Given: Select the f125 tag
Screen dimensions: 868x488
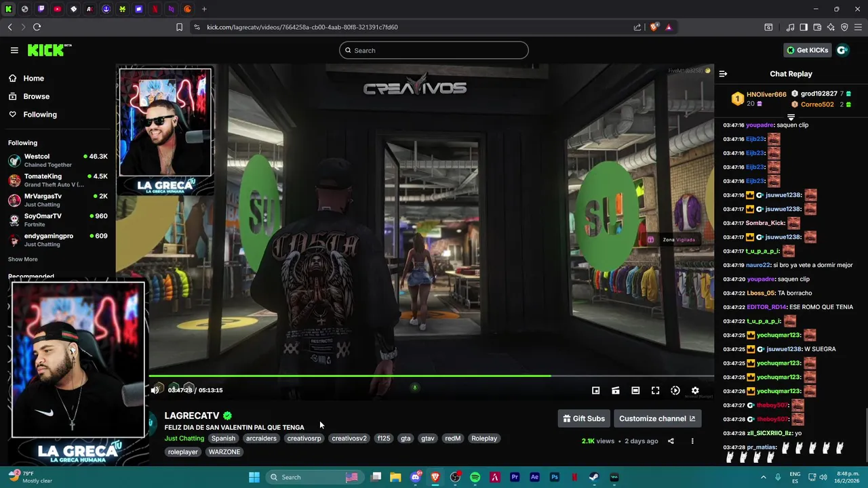Looking at the screenshot, I should 384,439.
